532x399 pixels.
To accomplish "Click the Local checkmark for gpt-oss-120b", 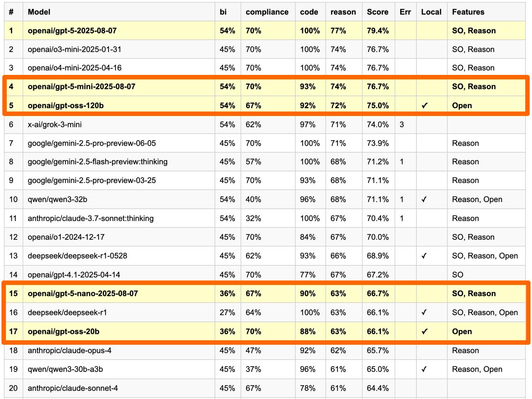I will point(424,106).
